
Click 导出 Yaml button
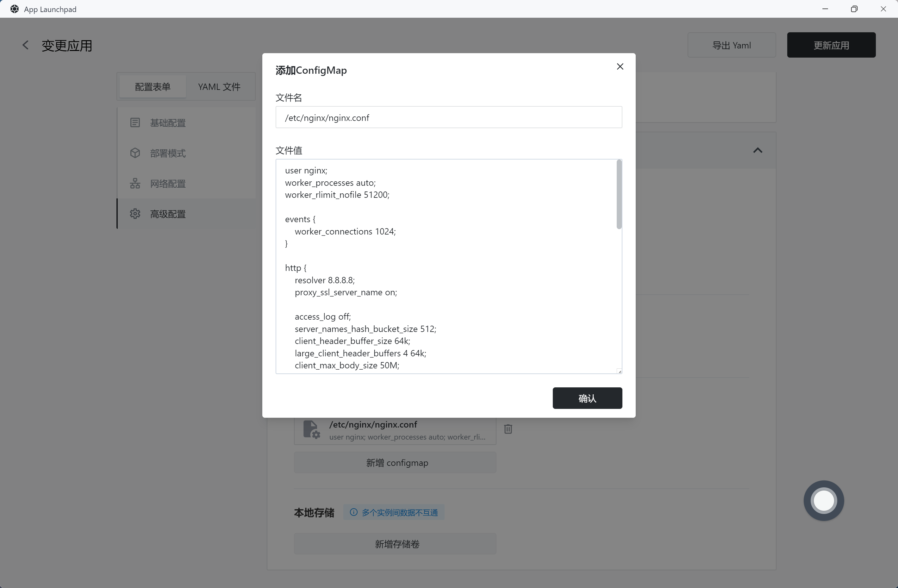point(731,45)
